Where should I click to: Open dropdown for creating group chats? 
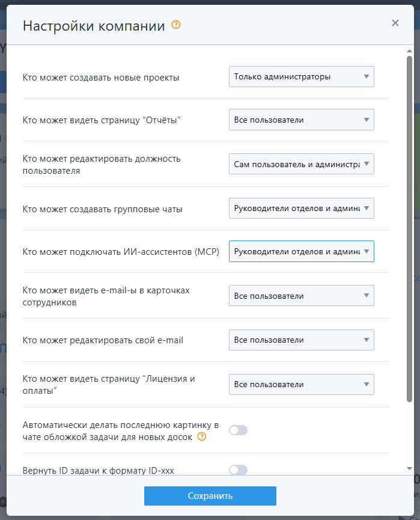301,208
